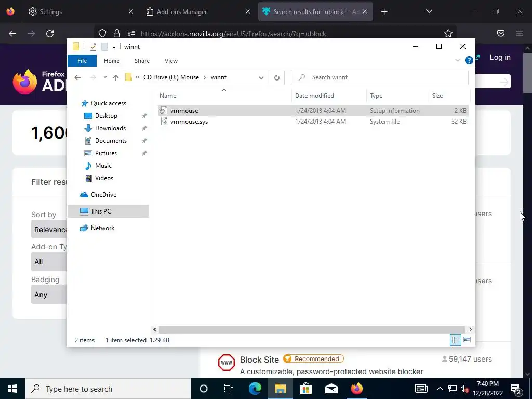Open Customize Quick Access Toolbar dropdown

114,47
